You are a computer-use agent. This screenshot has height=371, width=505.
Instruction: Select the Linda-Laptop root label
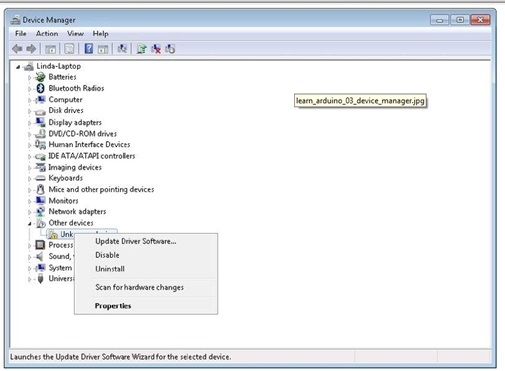[x=59, y=66]
